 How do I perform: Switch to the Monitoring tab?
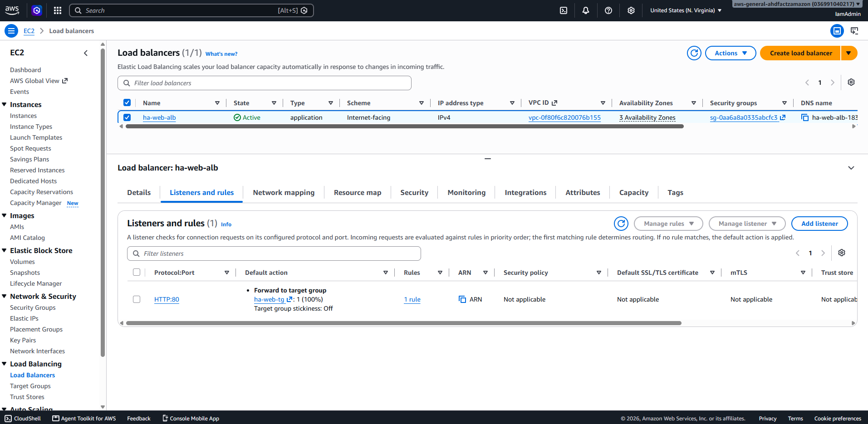(466, 192)
